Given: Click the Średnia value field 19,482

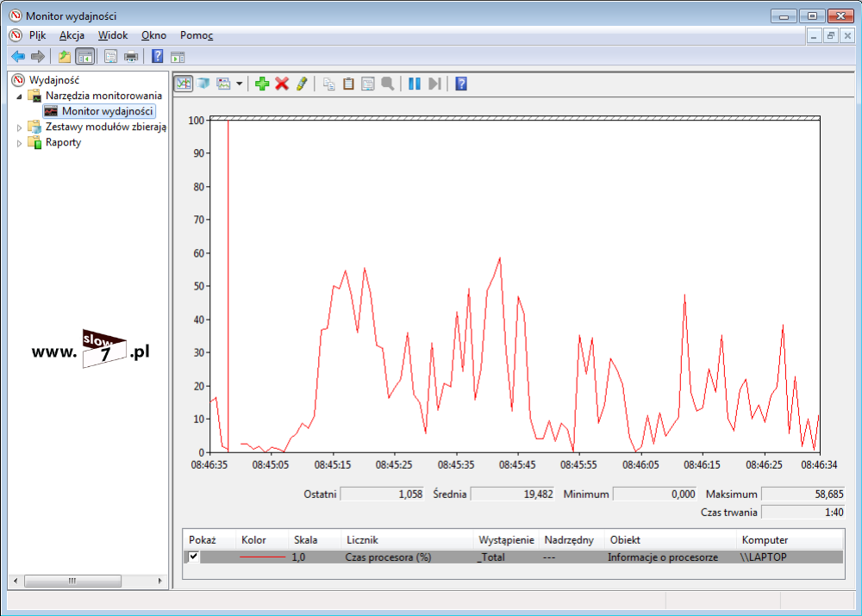Looking at the screenshot, I should 512,494.
